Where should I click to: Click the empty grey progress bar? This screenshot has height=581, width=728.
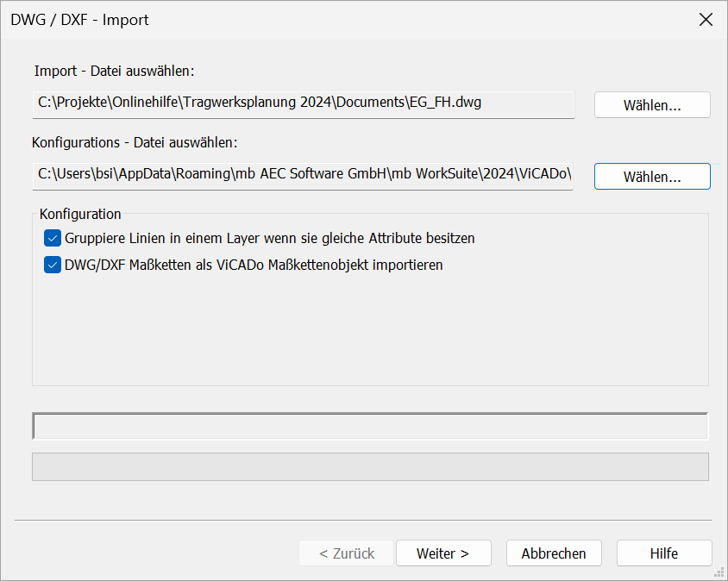pos(370,467)
